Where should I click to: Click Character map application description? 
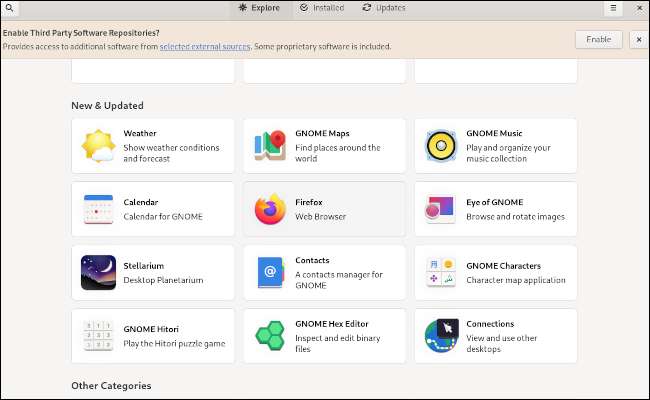[x=516, y=280]
